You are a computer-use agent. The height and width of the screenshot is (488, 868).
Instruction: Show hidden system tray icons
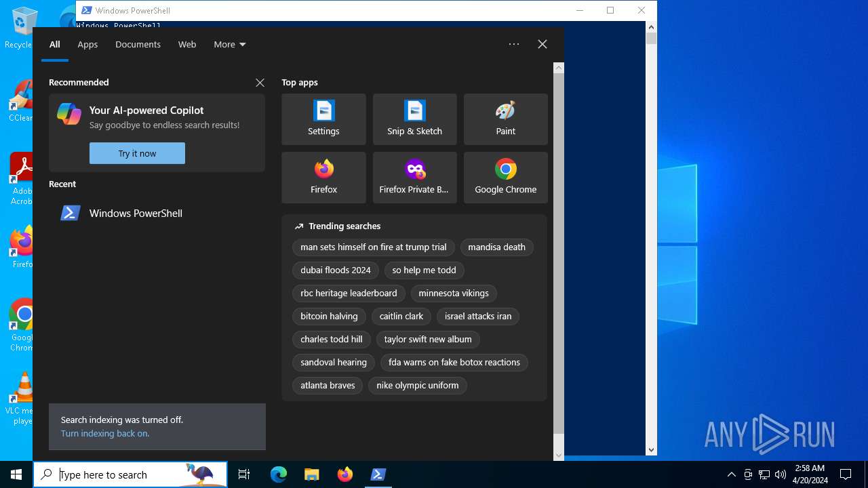click(x=731, y=474)
